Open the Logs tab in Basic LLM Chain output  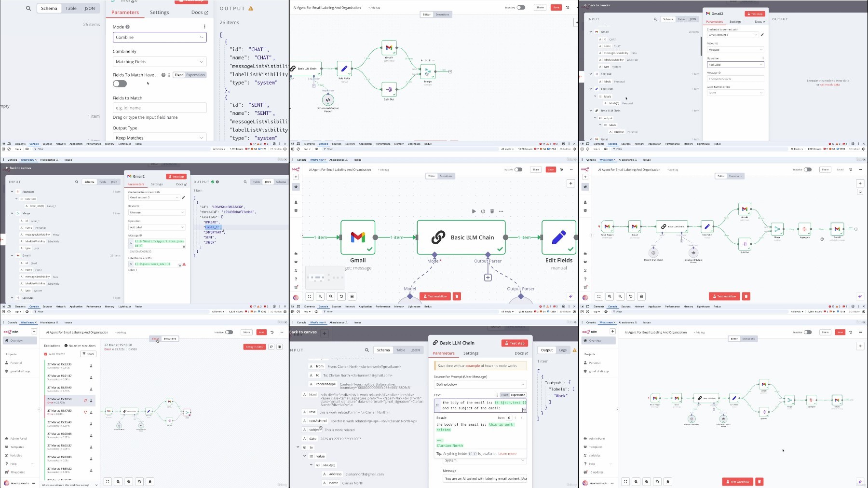click(x=563, y=350)
